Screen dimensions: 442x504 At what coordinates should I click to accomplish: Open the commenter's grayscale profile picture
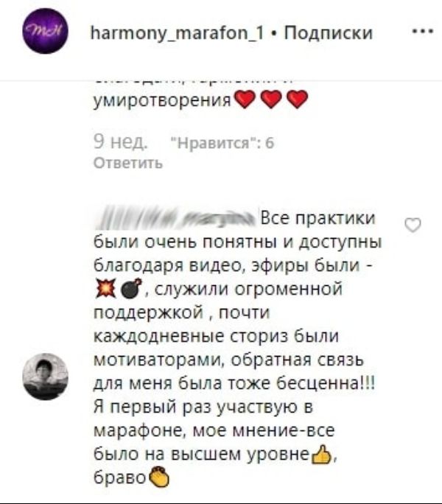(45, 377)
